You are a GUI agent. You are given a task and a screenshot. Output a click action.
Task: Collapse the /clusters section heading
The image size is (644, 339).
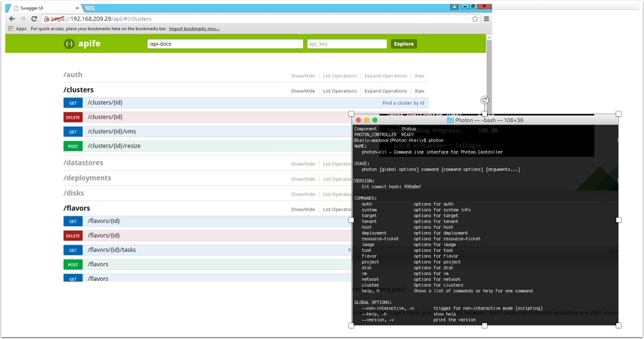point(79,90)
